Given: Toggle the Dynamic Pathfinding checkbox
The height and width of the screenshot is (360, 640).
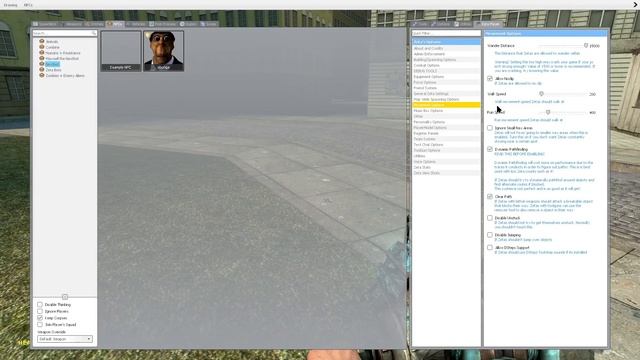Looking at the screenshot, I should coord(490,149).
